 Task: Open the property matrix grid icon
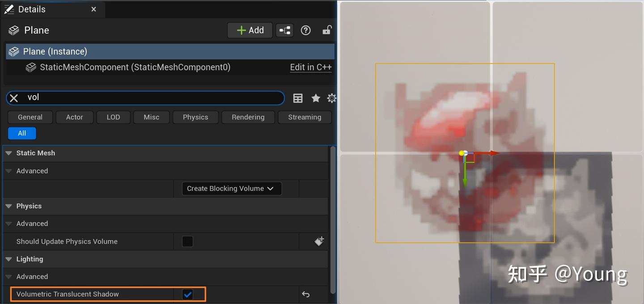298,98
